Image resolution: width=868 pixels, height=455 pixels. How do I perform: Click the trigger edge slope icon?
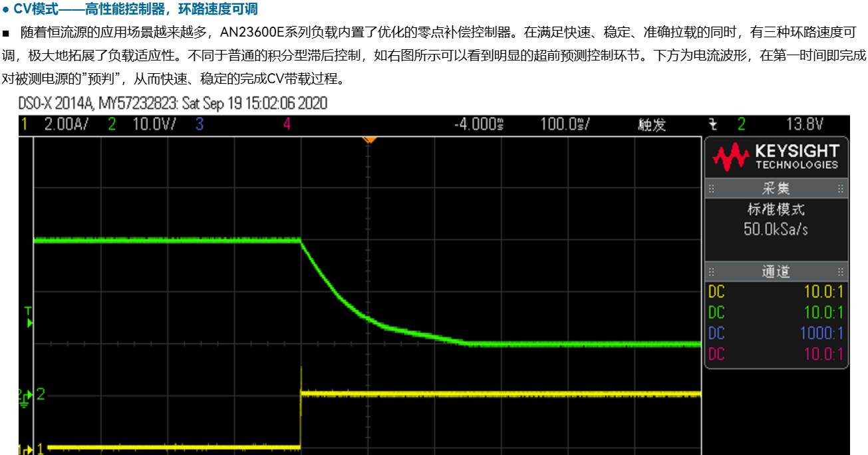(x=712, y=124)
